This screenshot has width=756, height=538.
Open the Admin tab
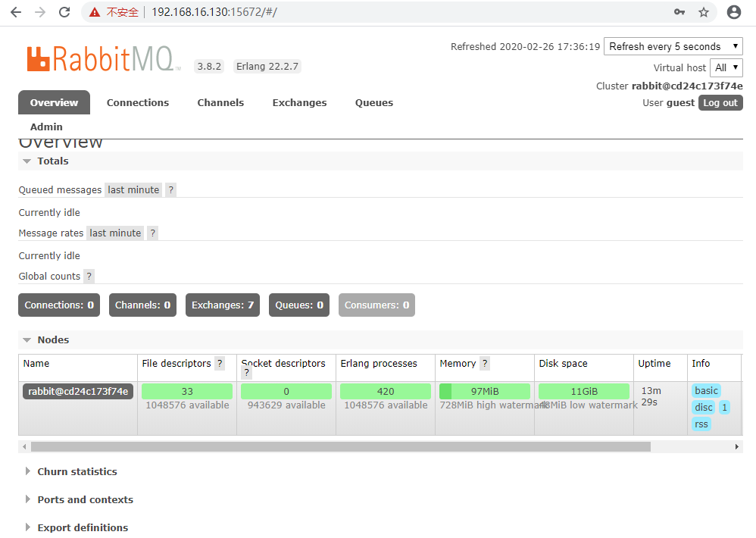pyautogui.click(x=46, y=127)
